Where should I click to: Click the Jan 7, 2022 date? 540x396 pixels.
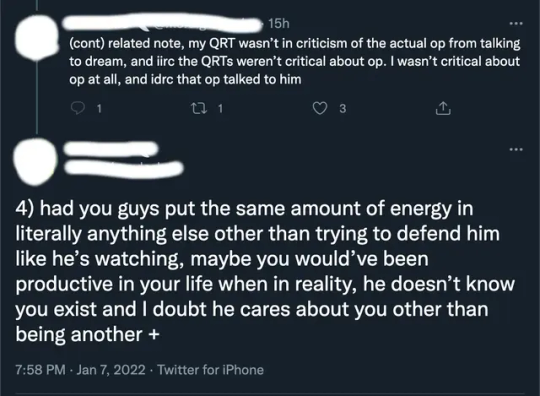tap(111, 370)
